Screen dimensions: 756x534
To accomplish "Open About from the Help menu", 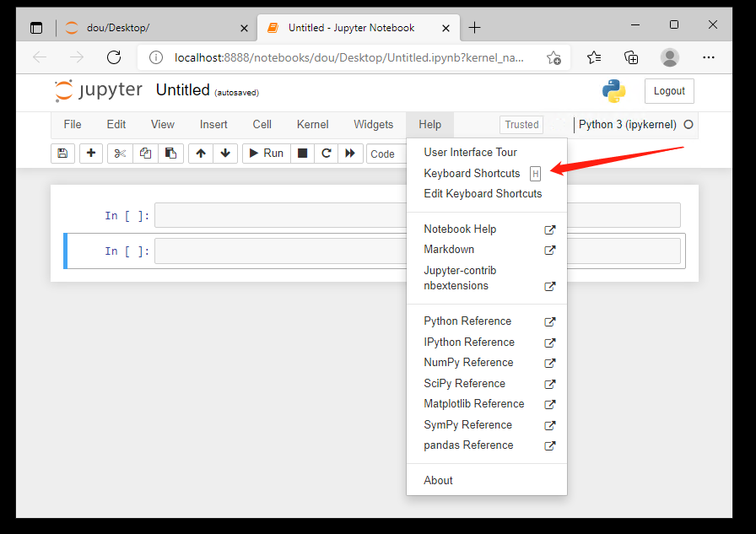I will 438,480.
